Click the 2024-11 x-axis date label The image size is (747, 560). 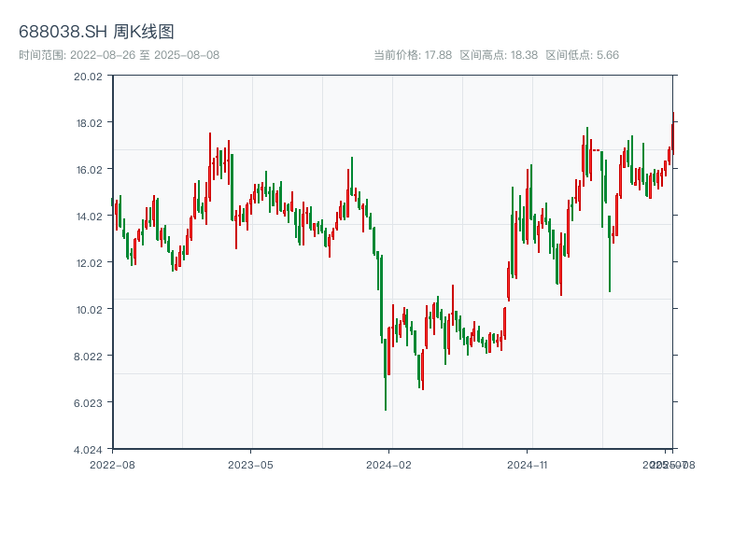(528, 464)
